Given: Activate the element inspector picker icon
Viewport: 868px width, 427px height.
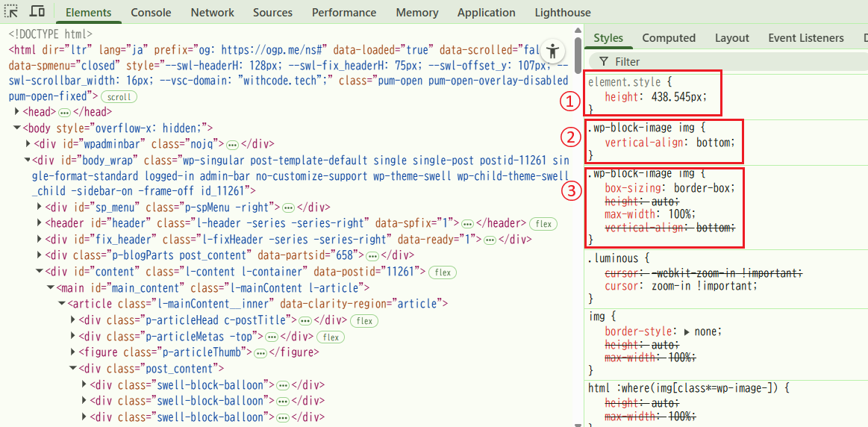Looking at the screenshot, I should pos(12,12).
